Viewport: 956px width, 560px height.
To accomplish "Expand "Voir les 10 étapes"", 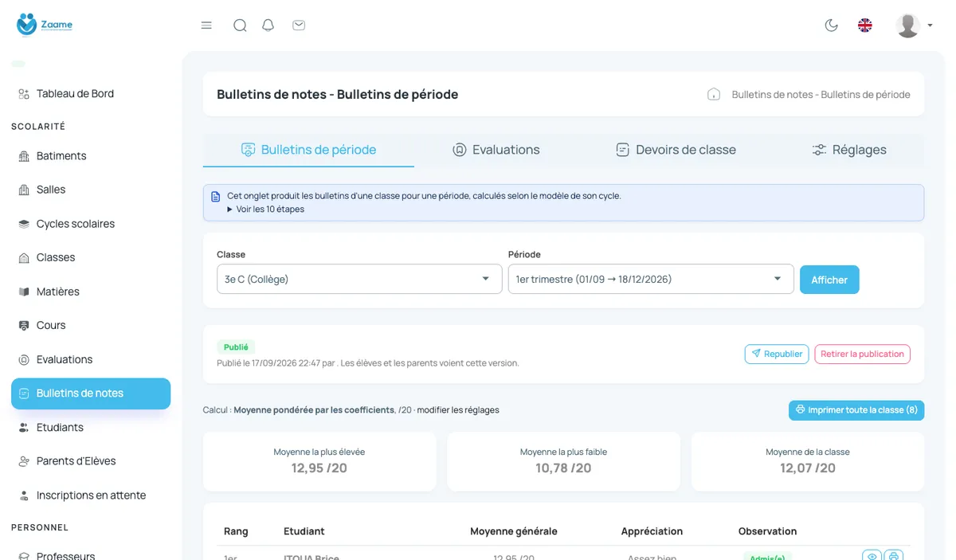I will 265,210.
